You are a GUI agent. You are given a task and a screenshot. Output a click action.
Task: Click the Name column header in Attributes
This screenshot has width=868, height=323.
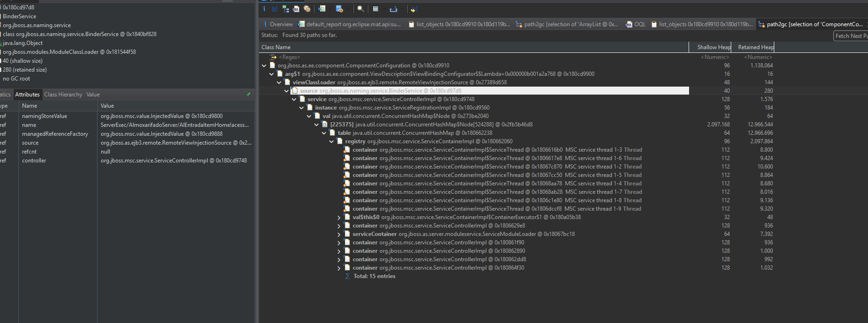(x=58, y=106)
